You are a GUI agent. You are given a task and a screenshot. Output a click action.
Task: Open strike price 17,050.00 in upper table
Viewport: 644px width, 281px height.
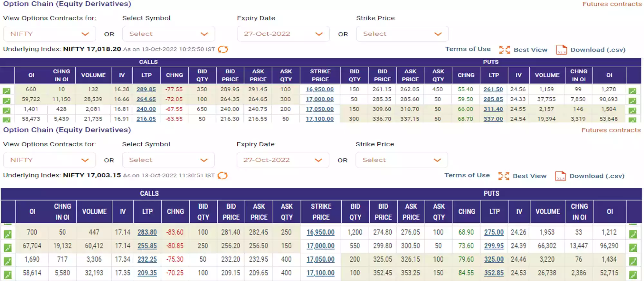pos(320,109)
